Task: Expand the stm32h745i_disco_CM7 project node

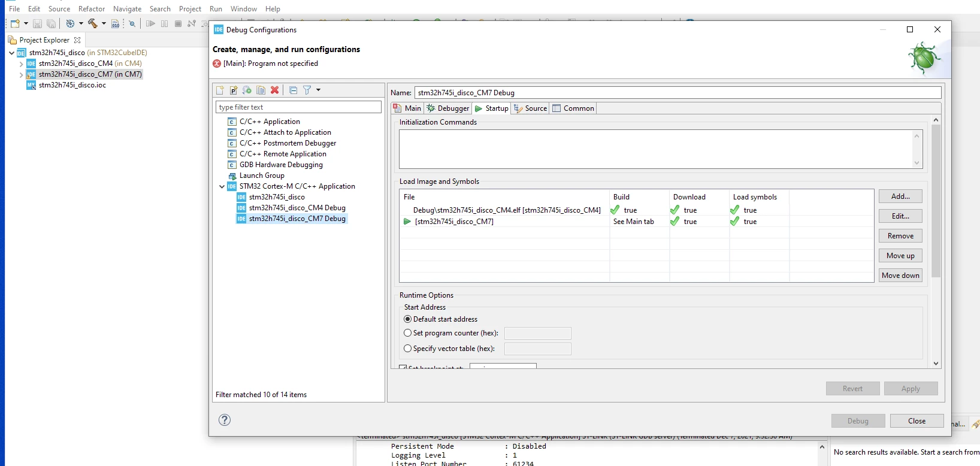Action: (21, 74)
